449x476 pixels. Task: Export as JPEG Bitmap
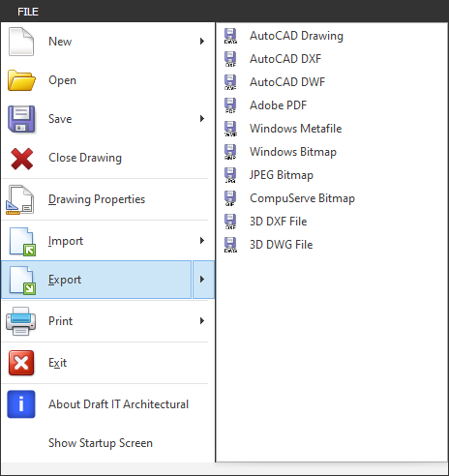coord(332,175)
